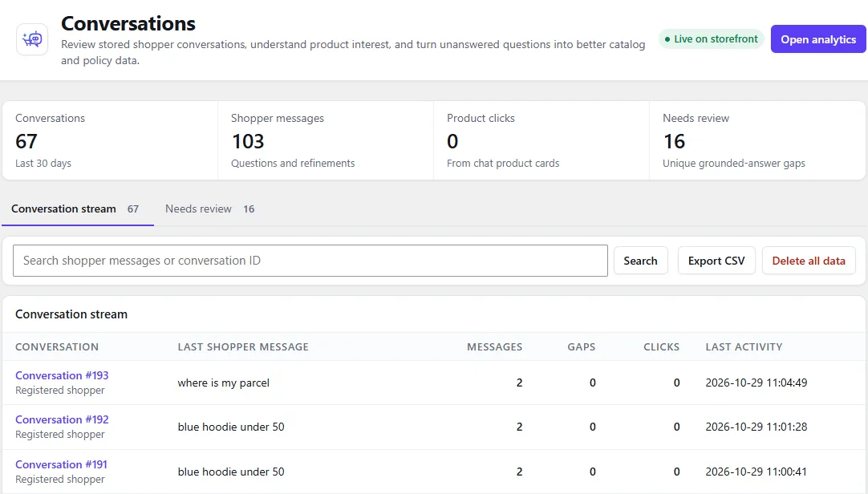Click the LAST SHOPPER MESSAGE column header
868x494 pixels.
243,347
